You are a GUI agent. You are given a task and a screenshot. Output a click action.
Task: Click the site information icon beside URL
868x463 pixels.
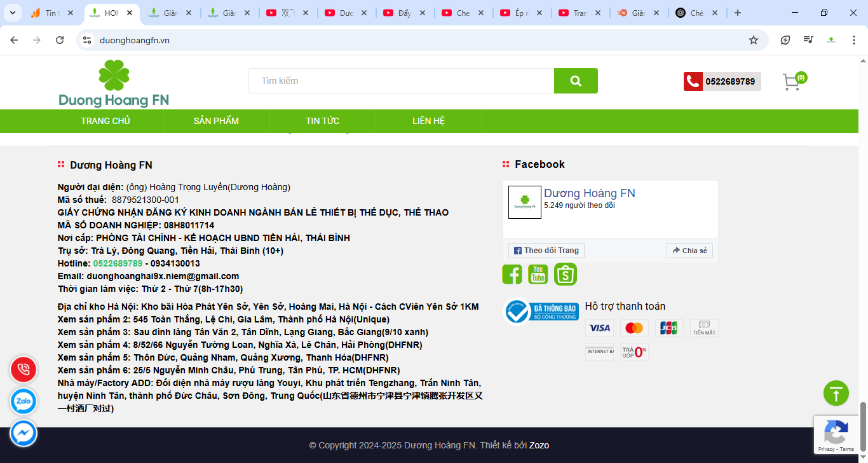[x=88, y=40]
